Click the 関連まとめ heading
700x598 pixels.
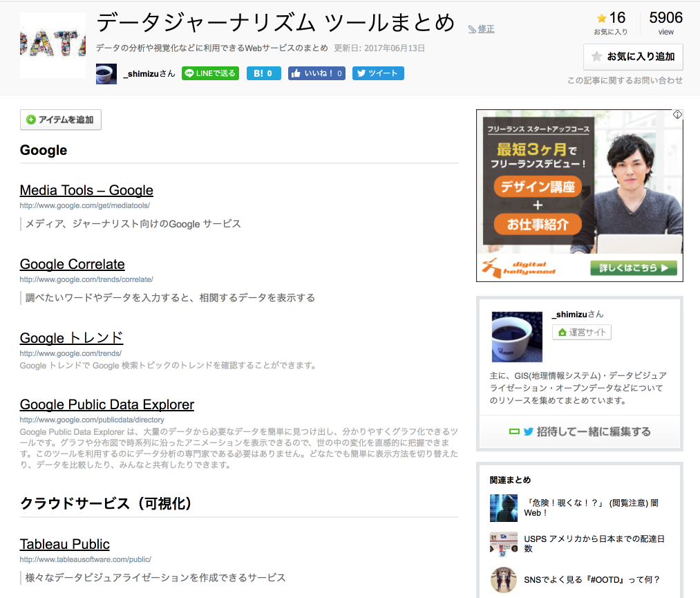tap(510, 480)
